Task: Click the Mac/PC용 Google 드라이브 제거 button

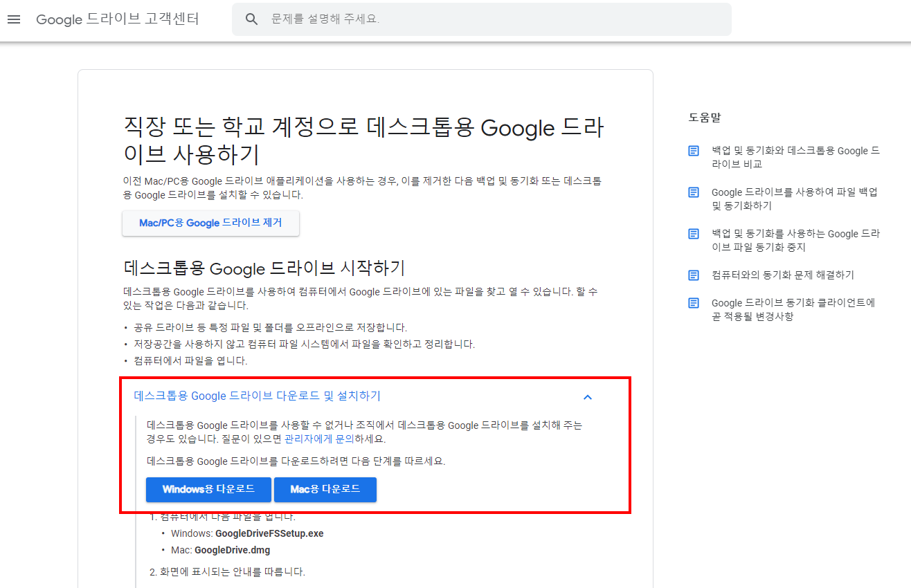Action: (x=211, y=223)
